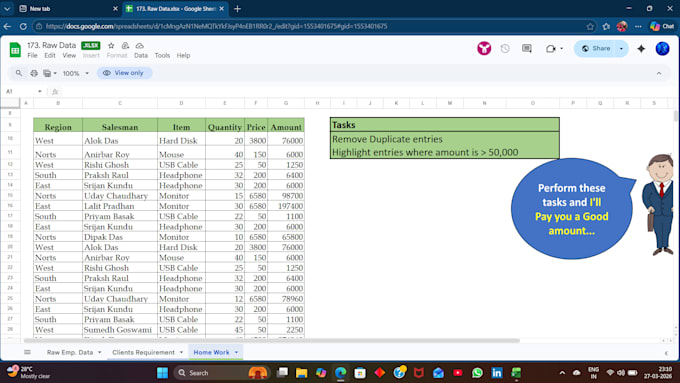The width and height of the screenshot is (680, 383).
Task: Open Clients Requirement tab menu arrow
Action: pos(181,352)
